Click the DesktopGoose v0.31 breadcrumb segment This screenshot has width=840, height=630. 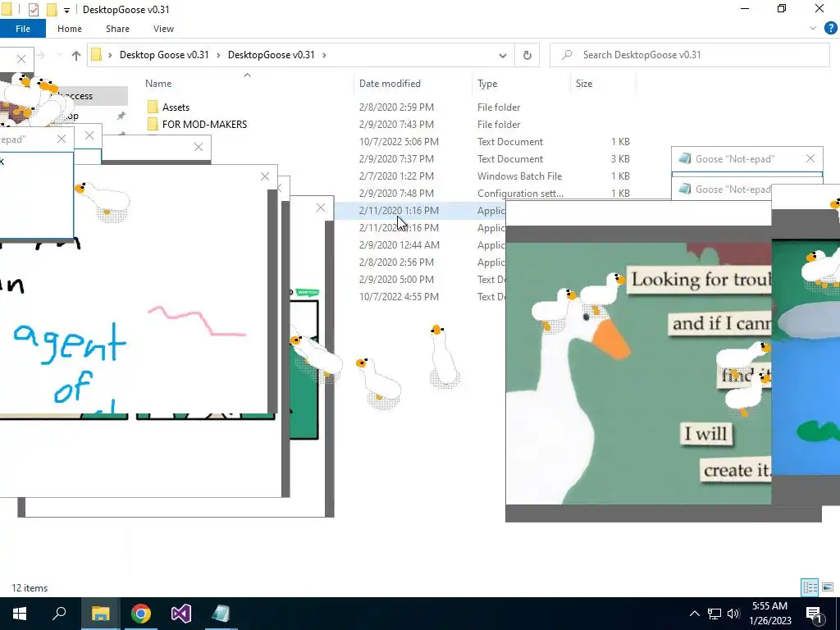click(x=271, y=55)
